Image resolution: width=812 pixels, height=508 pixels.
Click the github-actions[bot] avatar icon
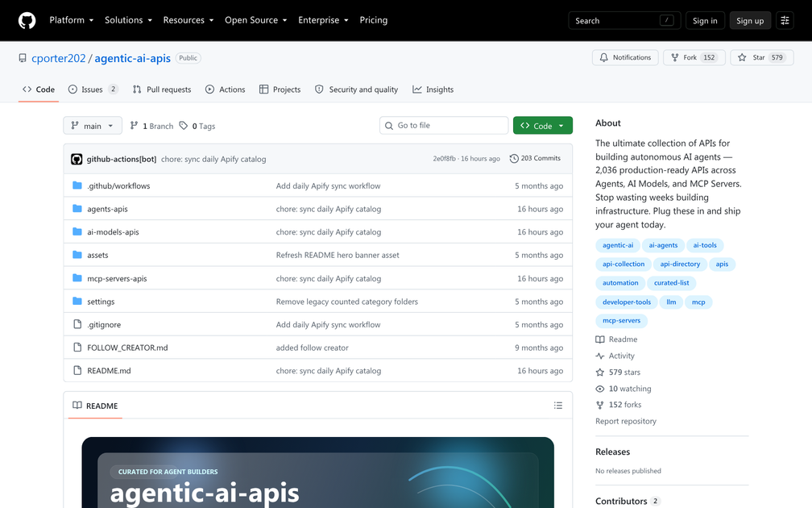77,159
